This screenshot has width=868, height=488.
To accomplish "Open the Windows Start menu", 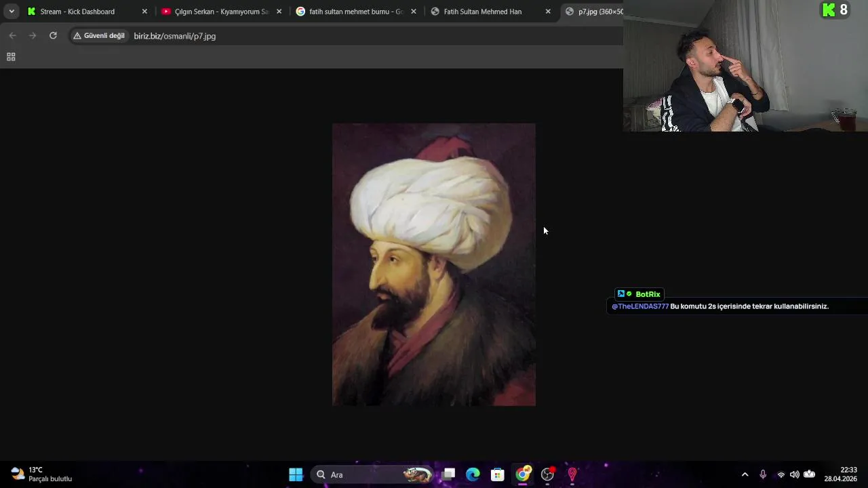I will click(x=296, y=474).
